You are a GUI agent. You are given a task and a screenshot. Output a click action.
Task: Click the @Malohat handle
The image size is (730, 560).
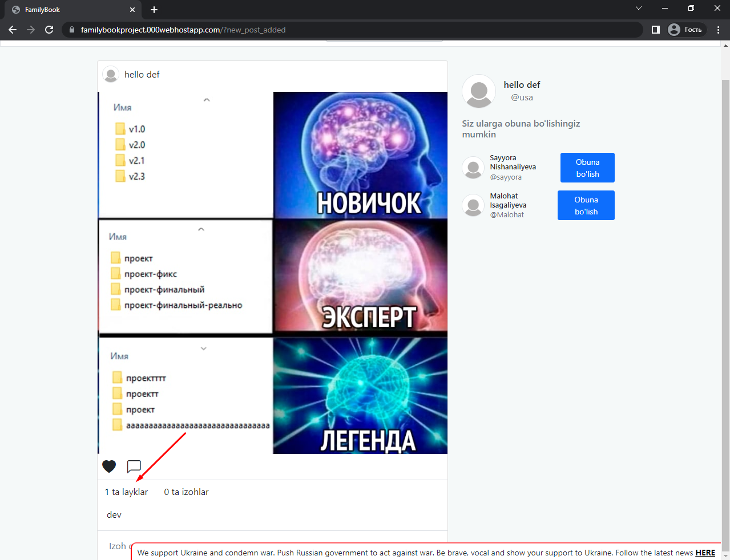(507, 215)
